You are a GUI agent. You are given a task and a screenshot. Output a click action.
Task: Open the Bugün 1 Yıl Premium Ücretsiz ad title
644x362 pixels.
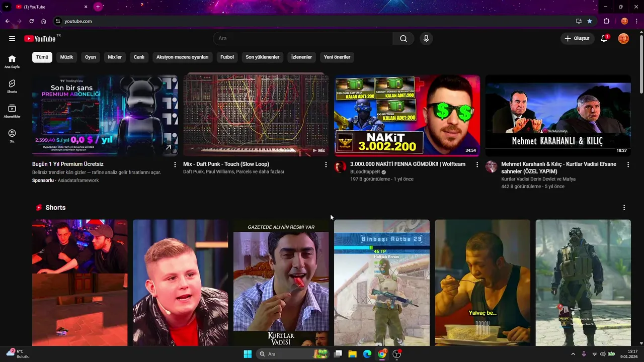68,164
